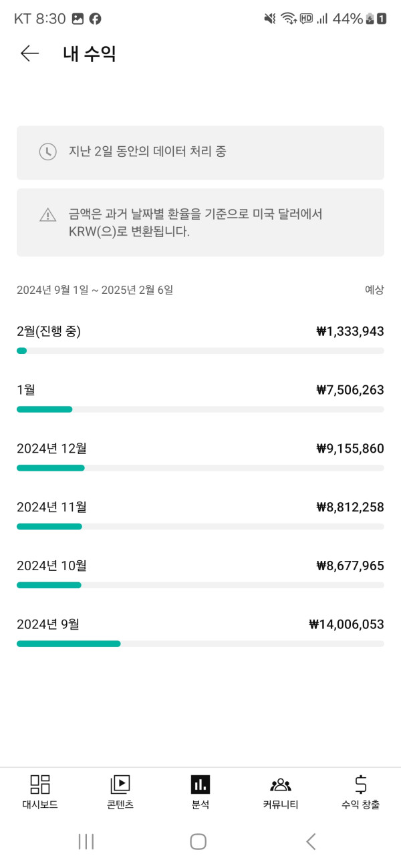
Task: Tap the warning triangle icon
Action: tap(47, 215)
